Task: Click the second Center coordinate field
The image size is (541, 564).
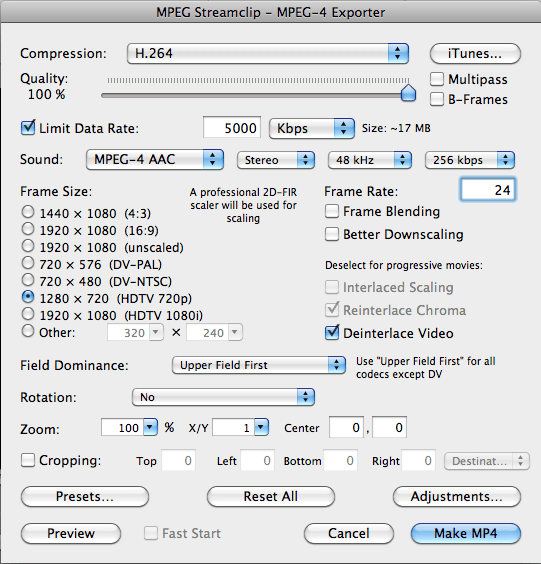Action: coord(390,427)
